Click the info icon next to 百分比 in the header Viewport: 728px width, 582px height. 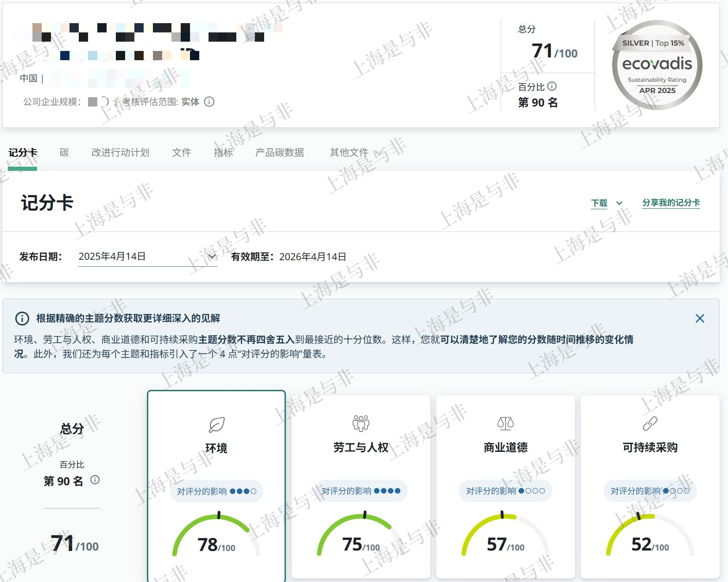coord(552,86)
